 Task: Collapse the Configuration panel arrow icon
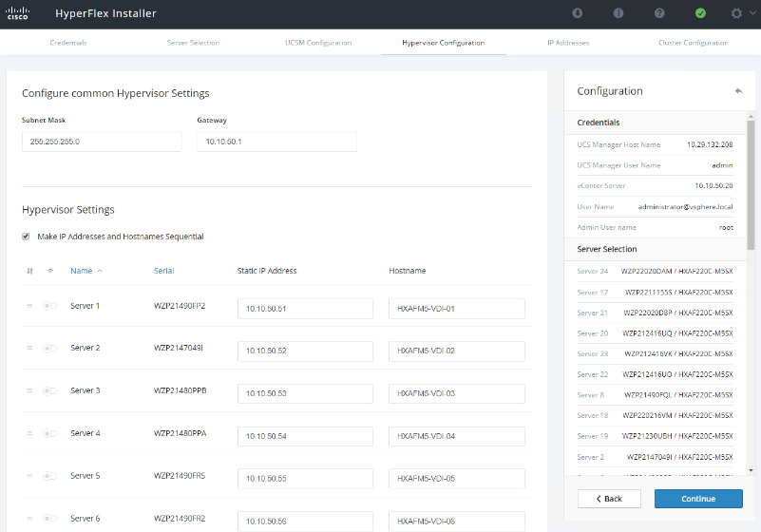click(739, 91)
